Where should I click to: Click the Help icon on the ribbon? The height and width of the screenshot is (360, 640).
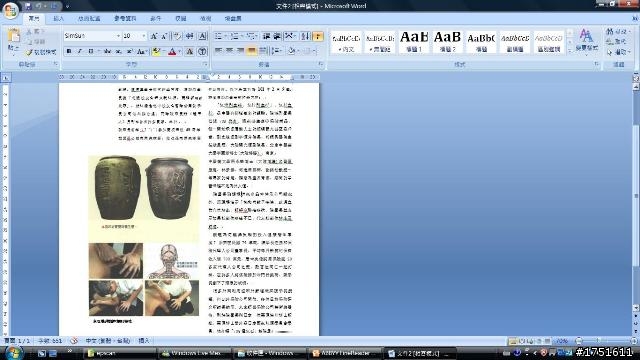[635, 18]
